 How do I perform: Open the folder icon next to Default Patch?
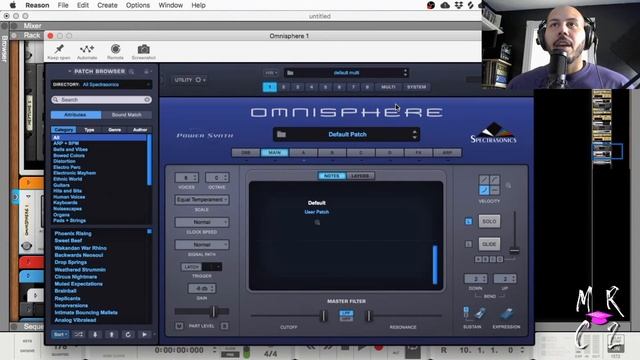coord(281,134)
